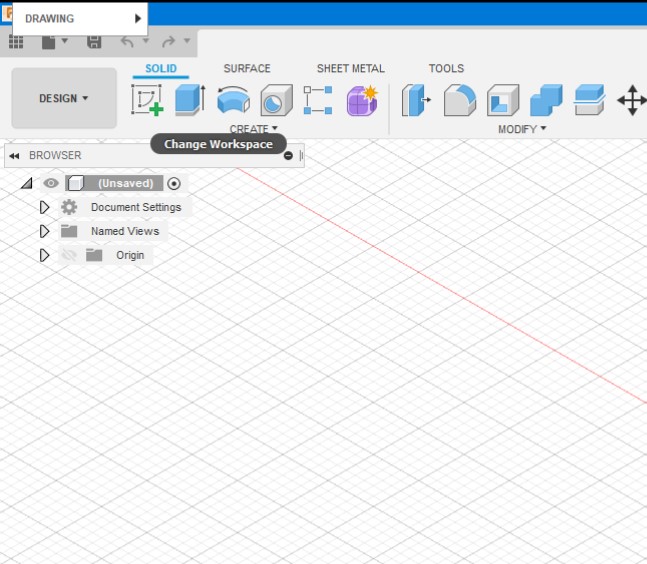Undo the last action
Image resolution: width=647 pixels, height=564 pixels.
click(127, 41)
